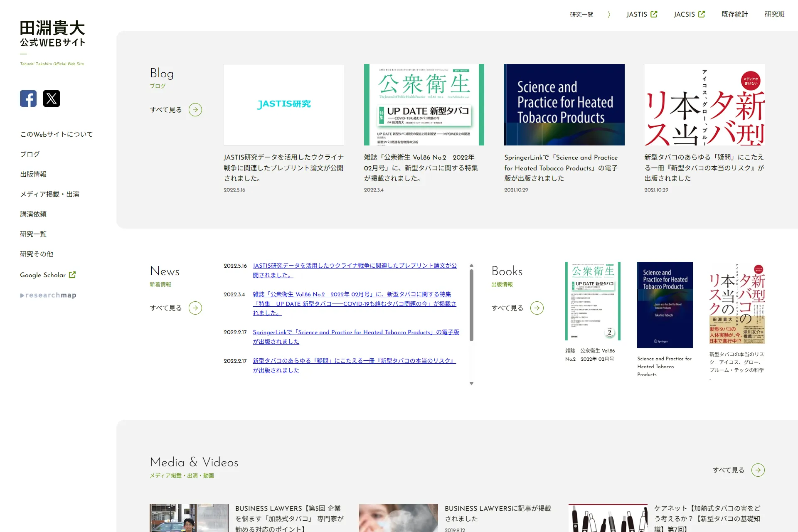Image resolution: width=798 pixels, height=532 pixels.
Task: Open 研究その他 in the sidebar menu
Action: (x=37, y=254)
